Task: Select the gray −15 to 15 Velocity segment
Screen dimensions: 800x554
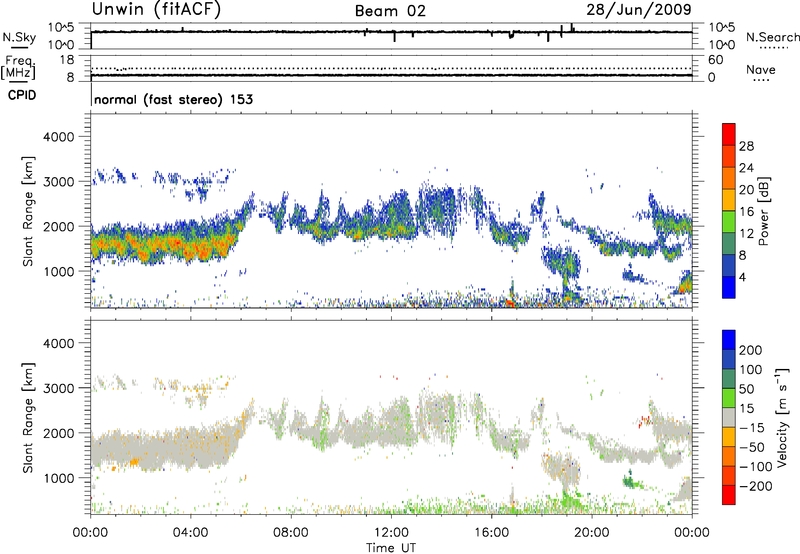Action: click(729, 418)
